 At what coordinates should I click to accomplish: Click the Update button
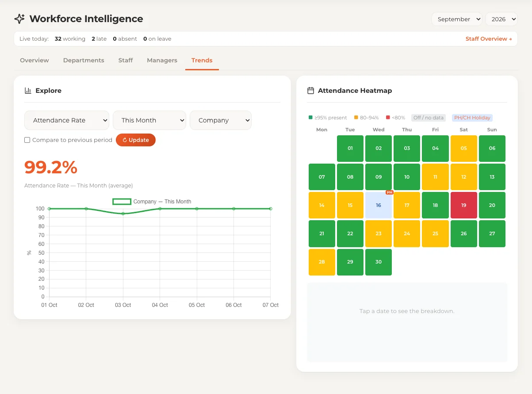point(136,140)
